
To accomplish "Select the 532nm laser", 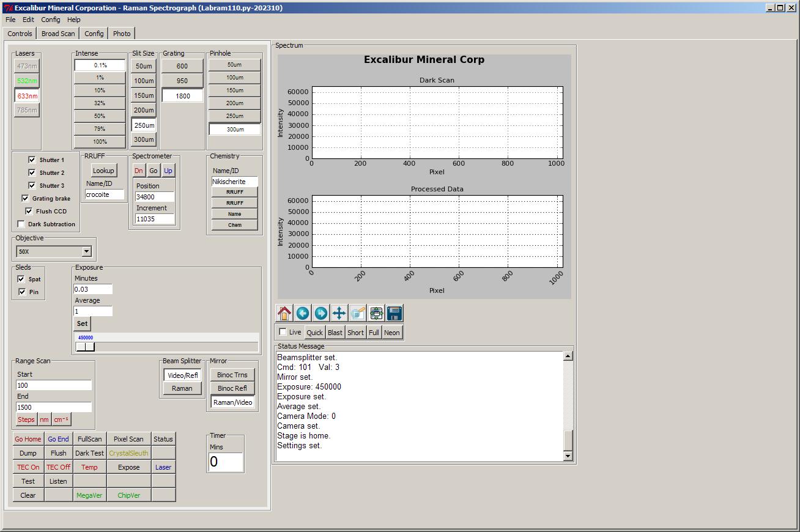I will [27, 81].
